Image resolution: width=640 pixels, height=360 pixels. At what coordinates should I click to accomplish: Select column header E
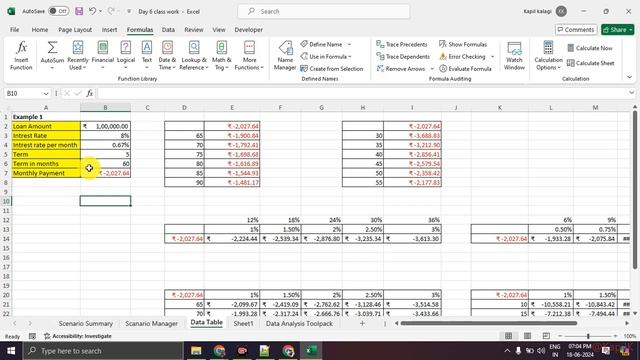(x=232, y=107)
